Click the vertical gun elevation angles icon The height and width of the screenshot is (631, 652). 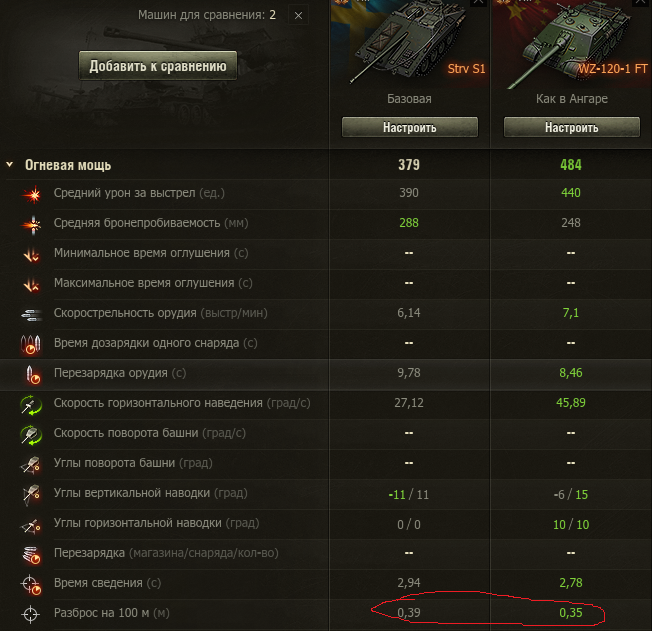pos(30,494)
